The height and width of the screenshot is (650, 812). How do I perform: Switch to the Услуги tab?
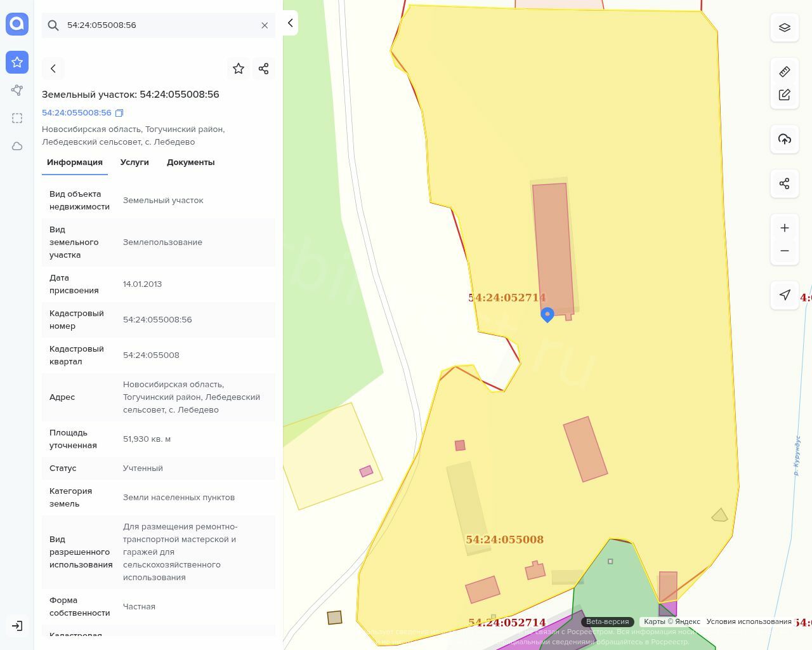click(x=134, y=162)
